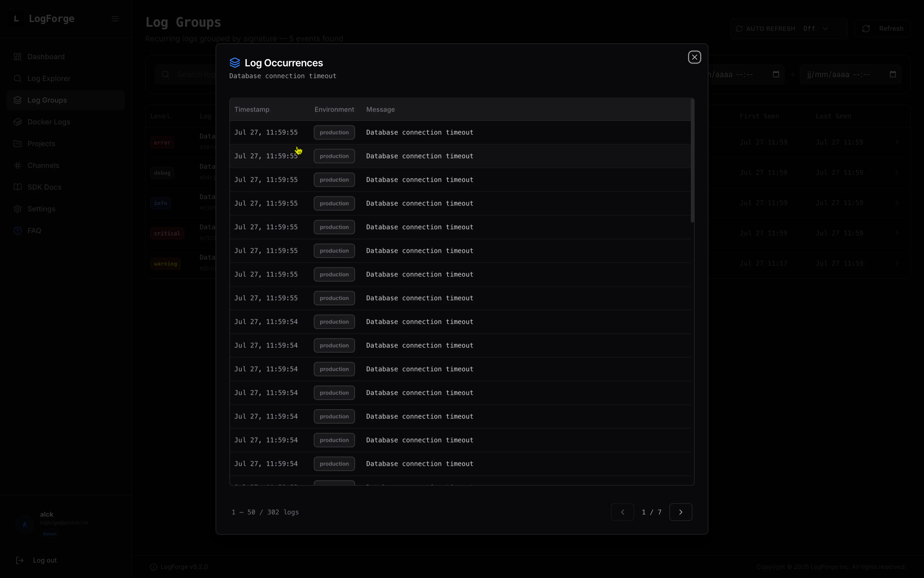This screenshot has width=924, height=578.
Task: Click the occurrences table vertical scrollbar
Action: [x=692, y=160]
